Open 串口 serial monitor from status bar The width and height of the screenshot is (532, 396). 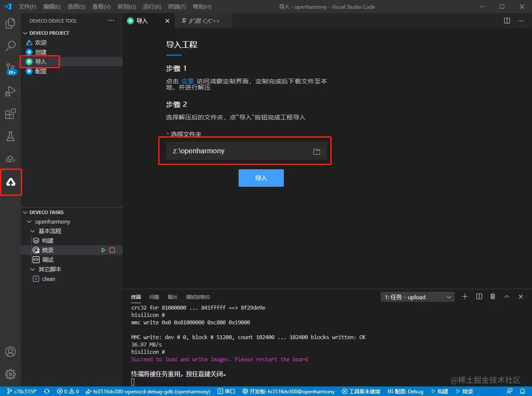226,391
